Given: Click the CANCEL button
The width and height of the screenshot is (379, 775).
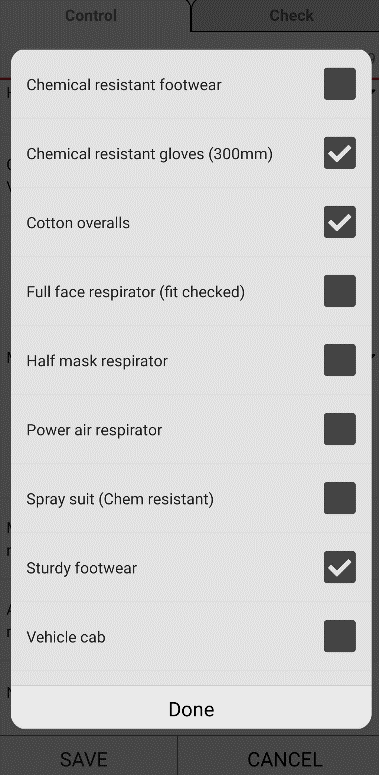Looking at the screenshot, I should [x=284, y=759].
